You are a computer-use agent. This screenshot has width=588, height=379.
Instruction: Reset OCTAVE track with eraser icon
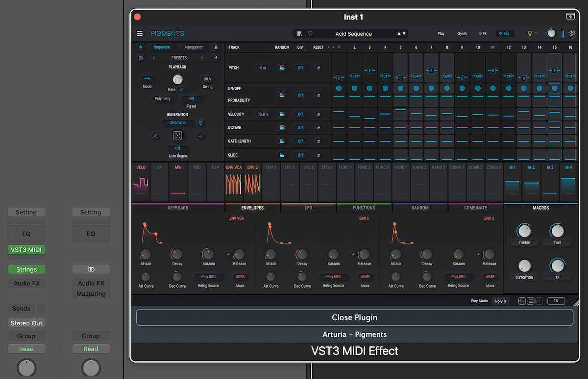[318, 128]
